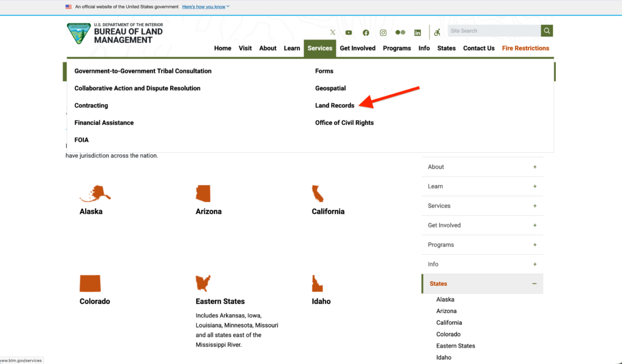Select Geospatial in Services menu
622x364 pixels.
tap(330, 88)
